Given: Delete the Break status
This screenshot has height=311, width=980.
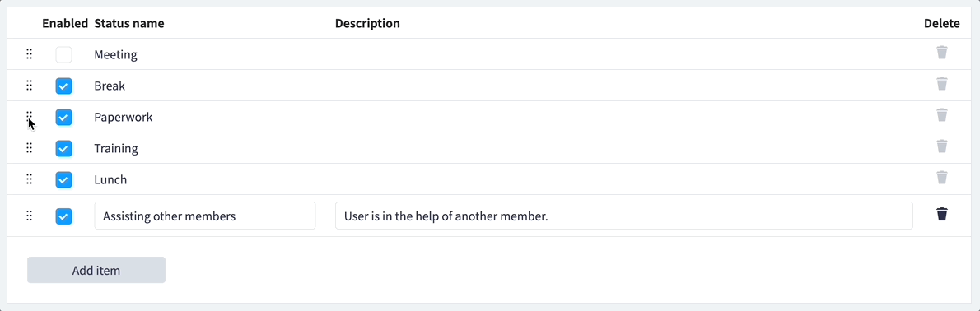Looking at the screenshot, I should 942,84.
